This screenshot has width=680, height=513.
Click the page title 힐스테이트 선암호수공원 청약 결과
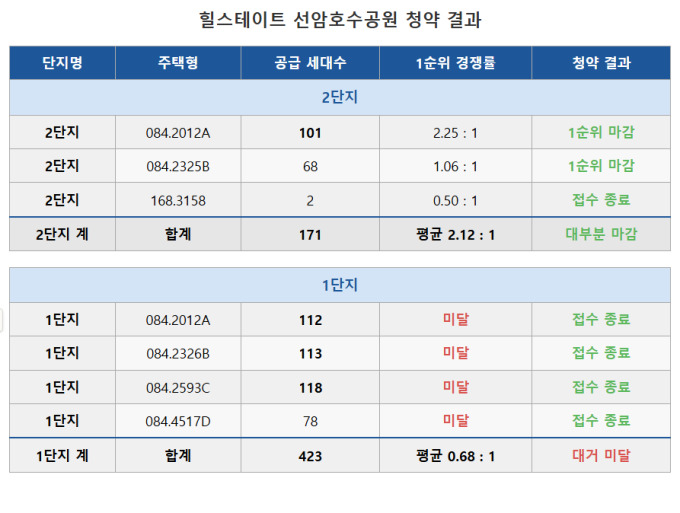click(340, 20)
